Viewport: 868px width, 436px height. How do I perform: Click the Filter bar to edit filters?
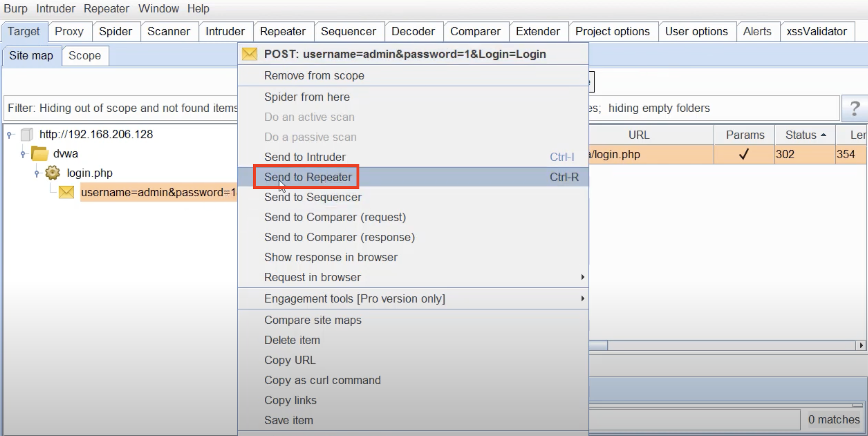pos(121,108)
